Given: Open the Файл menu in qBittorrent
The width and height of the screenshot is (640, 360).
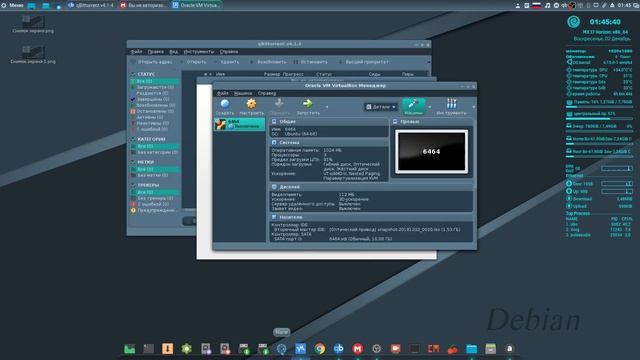Looking at the screenshot, I should pyautogui.click(x=136, y=52).
